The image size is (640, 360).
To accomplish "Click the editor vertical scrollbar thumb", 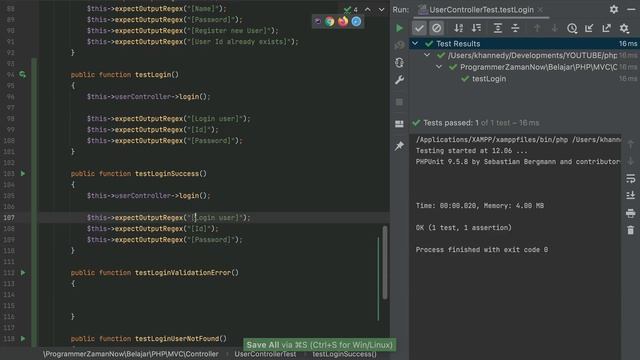I will pyautogui.click(x=384, y=262).
